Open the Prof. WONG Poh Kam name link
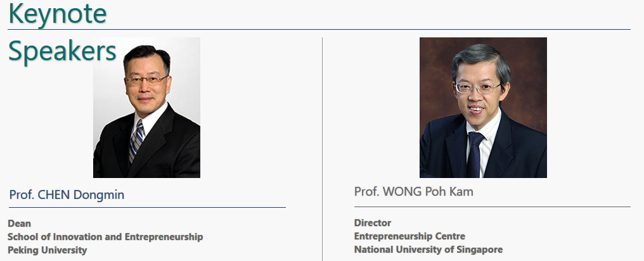The image size is (644, 261). tap(413, 191)
